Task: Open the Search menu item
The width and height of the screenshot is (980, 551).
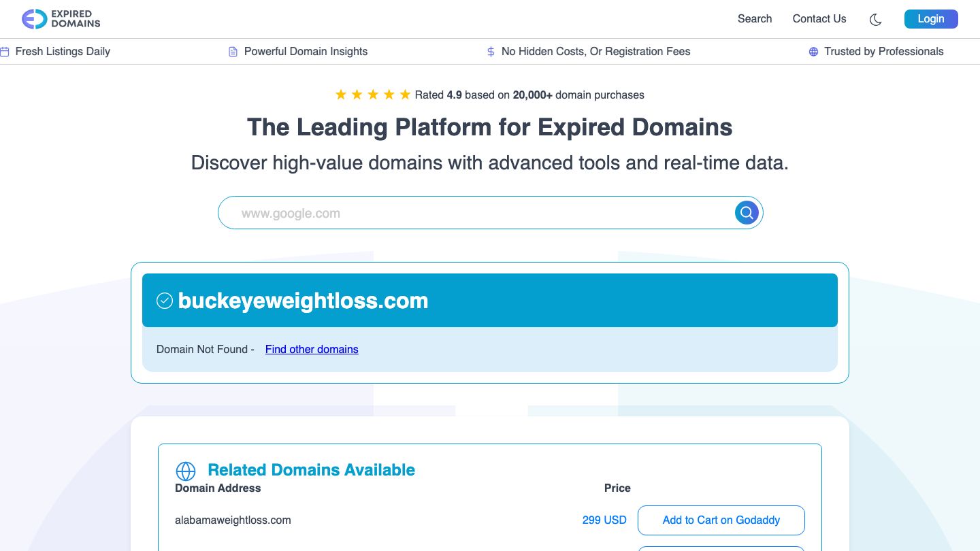Action: click(755, 19)
